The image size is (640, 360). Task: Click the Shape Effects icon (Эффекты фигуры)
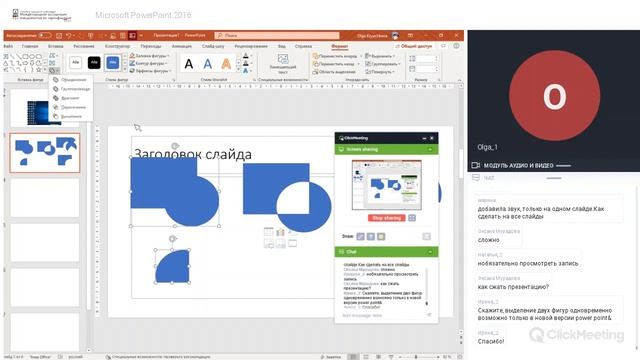pyautogui.click(x=132, y=71)
